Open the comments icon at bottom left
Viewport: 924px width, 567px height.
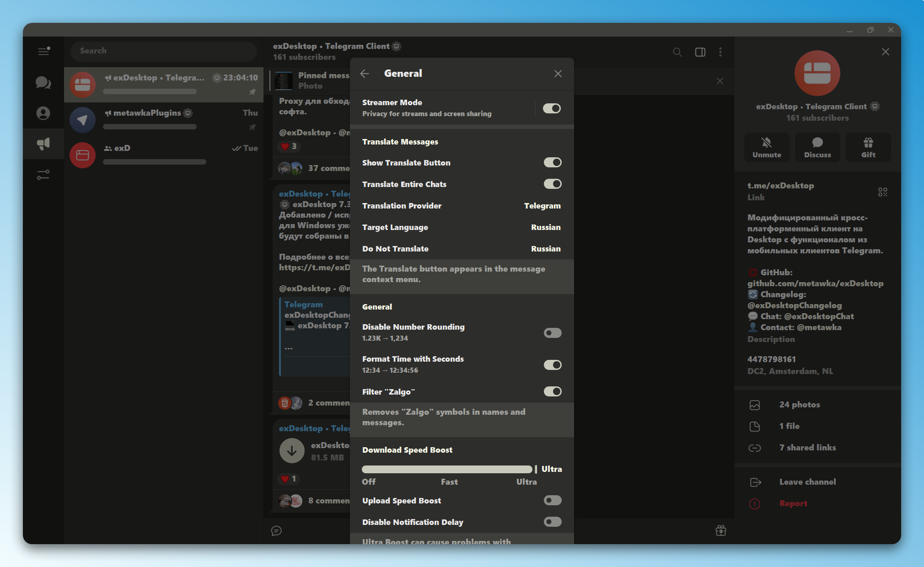pos(276,530)
